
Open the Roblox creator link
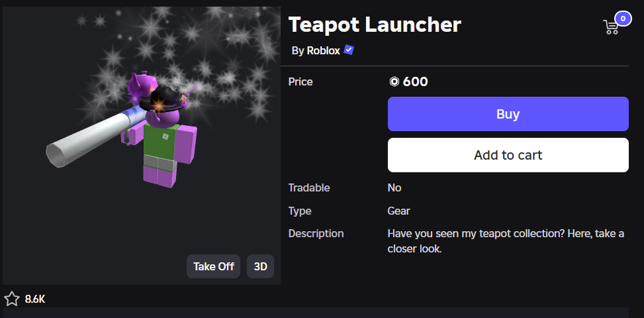[324, 50]
